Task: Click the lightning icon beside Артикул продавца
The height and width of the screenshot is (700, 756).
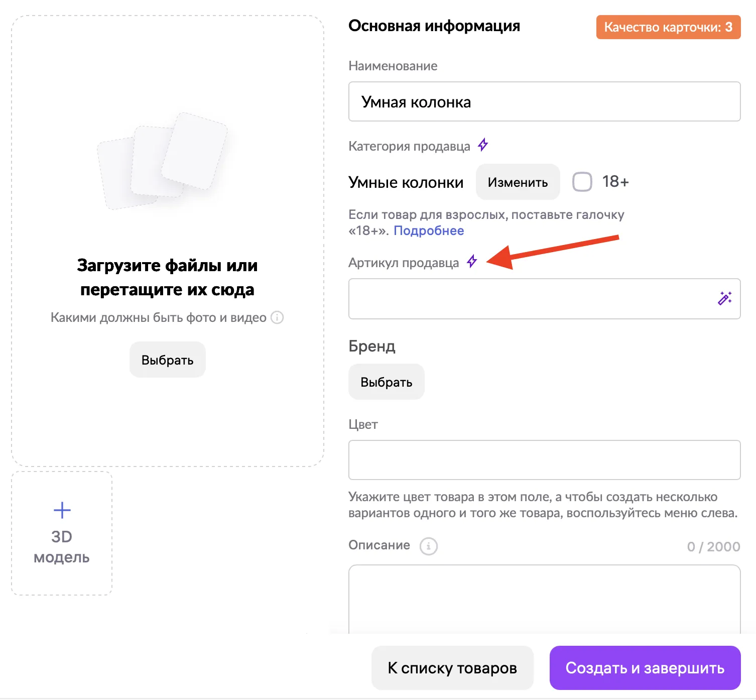Action: [x=471, y=262]
